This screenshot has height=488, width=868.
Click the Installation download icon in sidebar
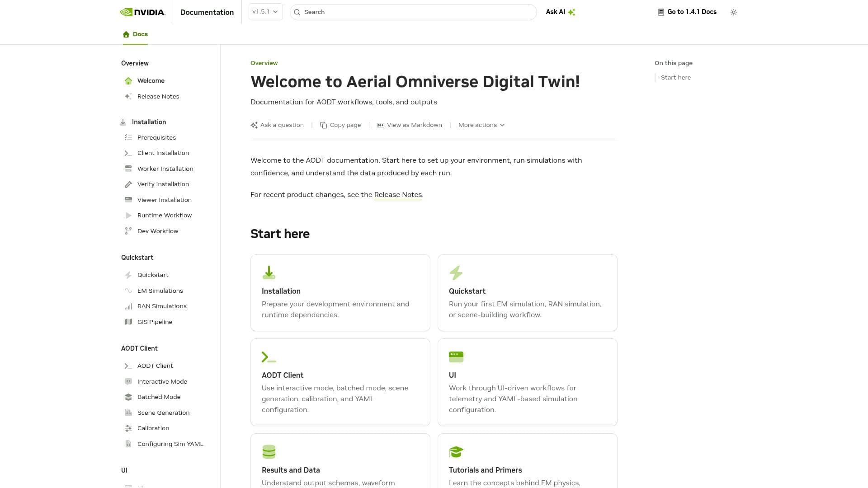[x=123, y=122]
